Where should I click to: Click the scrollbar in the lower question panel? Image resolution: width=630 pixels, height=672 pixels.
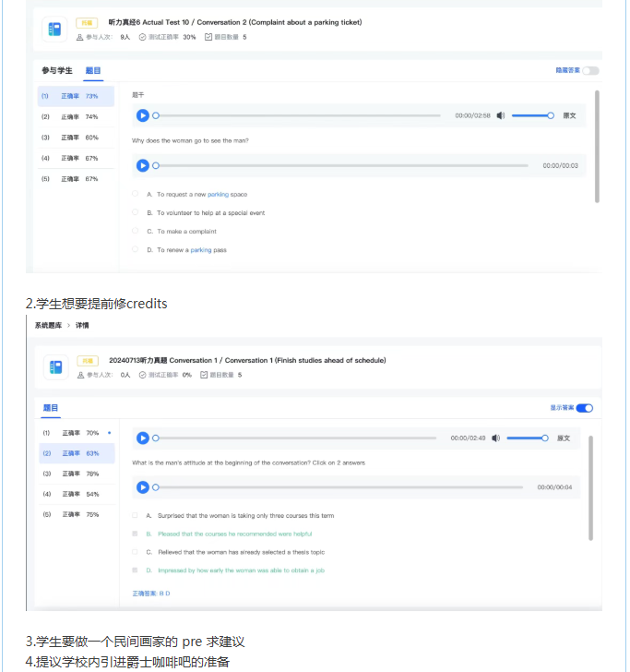pos(590,489)
